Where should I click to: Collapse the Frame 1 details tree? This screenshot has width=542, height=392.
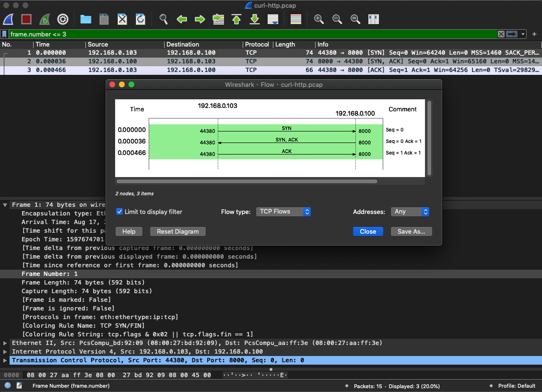(5, 205)
